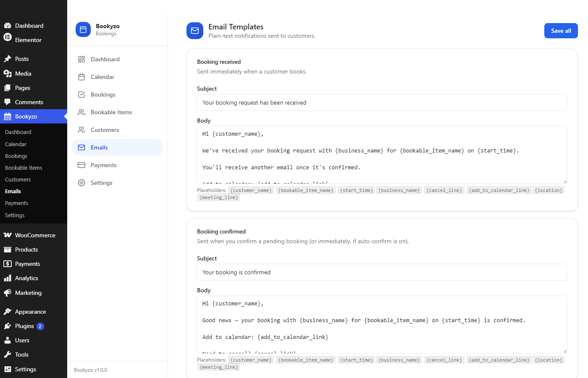Click the Analytics bar chart icon
Screen dimensions: 588x378
(x=8, y=278)
